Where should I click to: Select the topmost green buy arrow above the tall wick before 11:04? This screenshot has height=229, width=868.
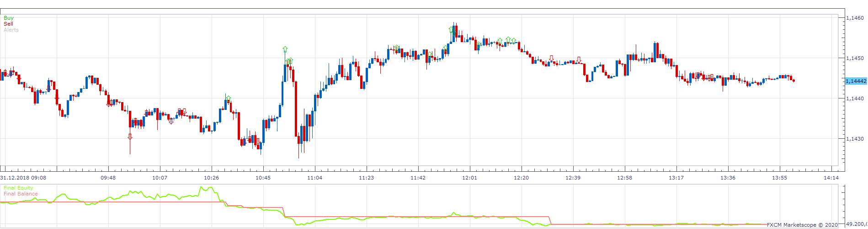(x=285, y=49)
